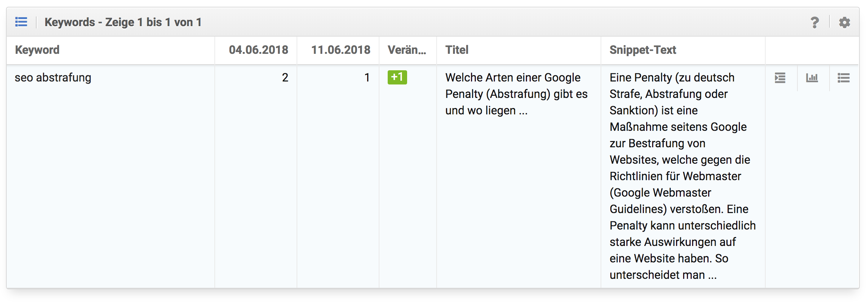Click the Snippet-Text column header

click(643, 50)
